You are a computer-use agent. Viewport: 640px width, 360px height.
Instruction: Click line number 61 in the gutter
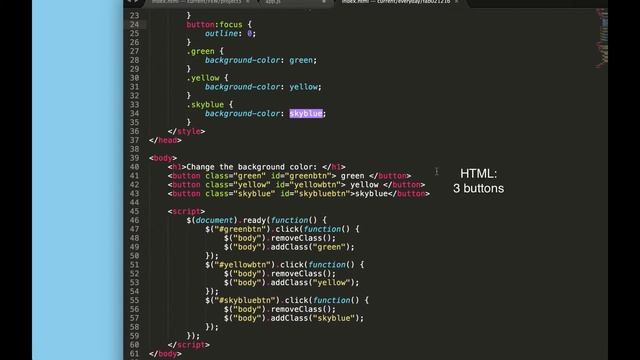pos(134,354)
